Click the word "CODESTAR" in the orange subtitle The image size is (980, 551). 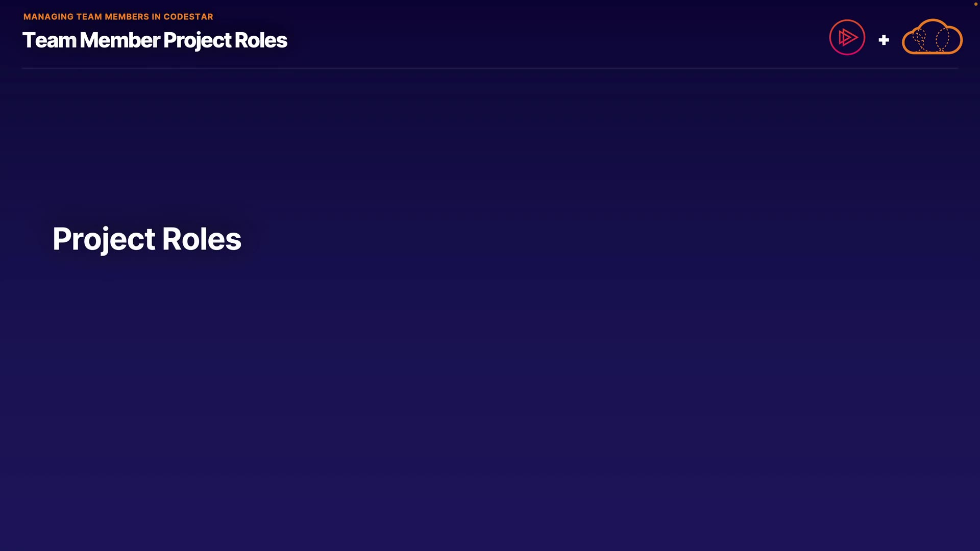(188, 17)
